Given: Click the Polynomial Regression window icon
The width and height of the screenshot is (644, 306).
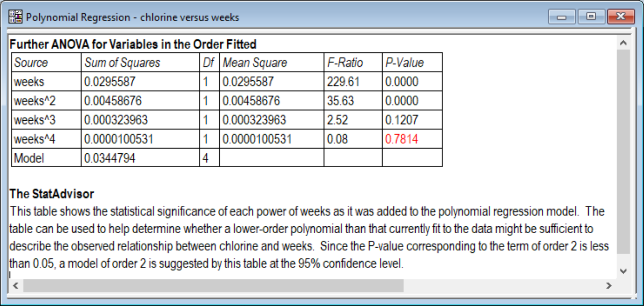Looking at the screenshot, I should point(15,17).
